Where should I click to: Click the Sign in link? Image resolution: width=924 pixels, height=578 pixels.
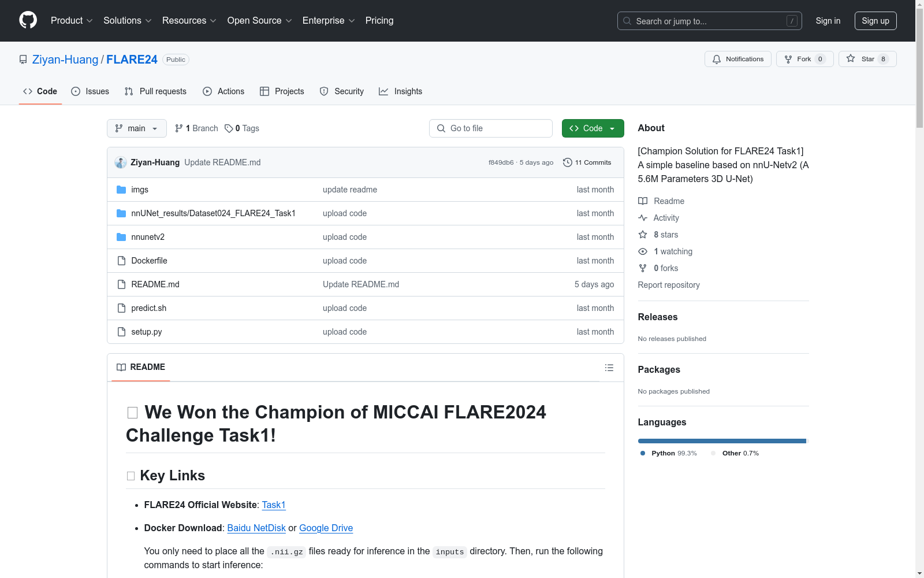click(x=828, y=21)
